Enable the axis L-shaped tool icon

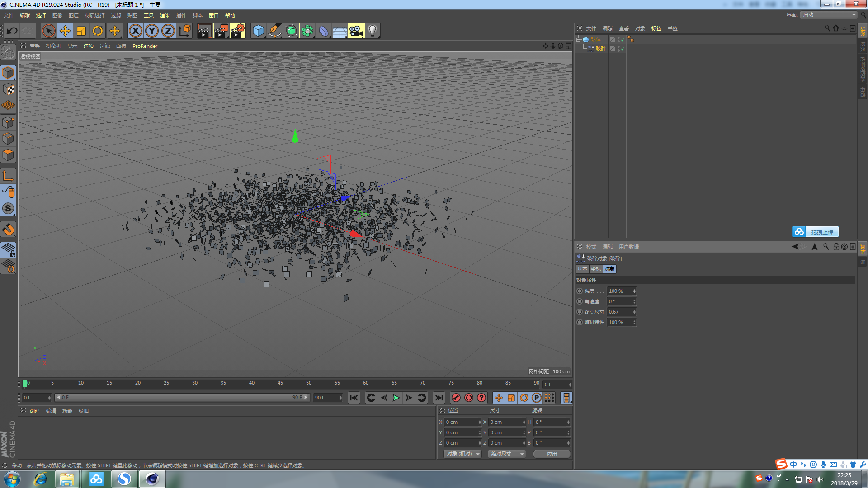coord(8,176)
